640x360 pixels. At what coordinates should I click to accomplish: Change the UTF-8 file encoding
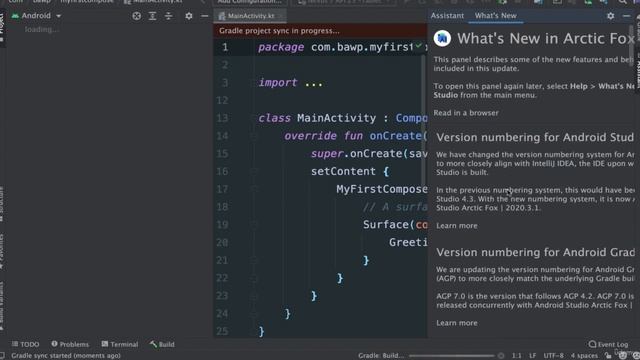[553, 356]
